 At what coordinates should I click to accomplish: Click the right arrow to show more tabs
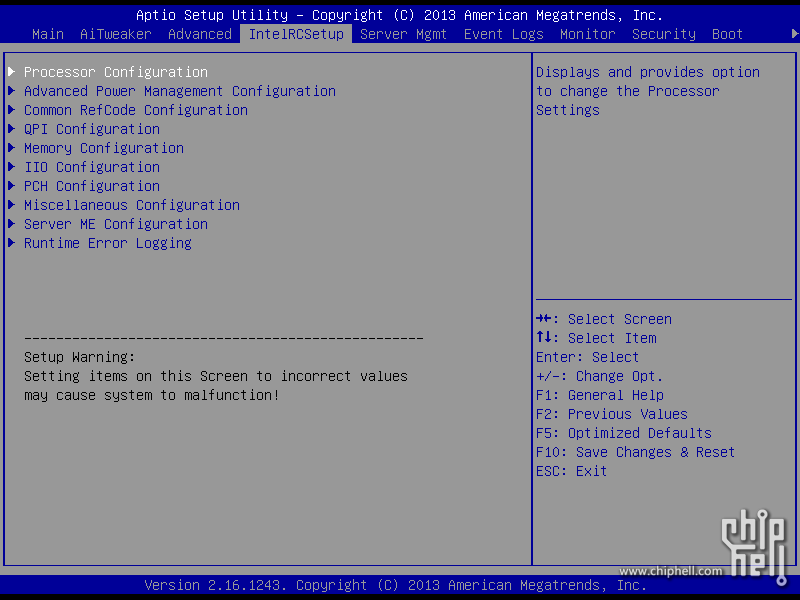coord(795,34)
